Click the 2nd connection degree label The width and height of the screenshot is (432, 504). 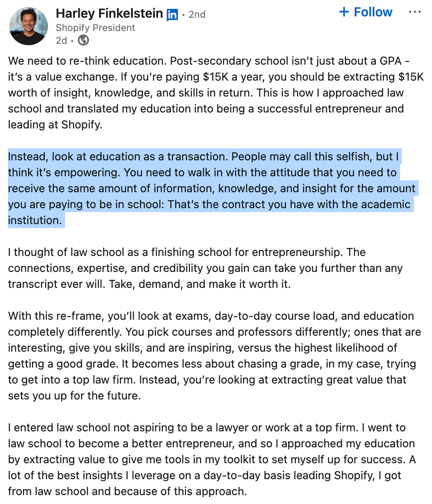pyautogui.click(x=197, y=15)
